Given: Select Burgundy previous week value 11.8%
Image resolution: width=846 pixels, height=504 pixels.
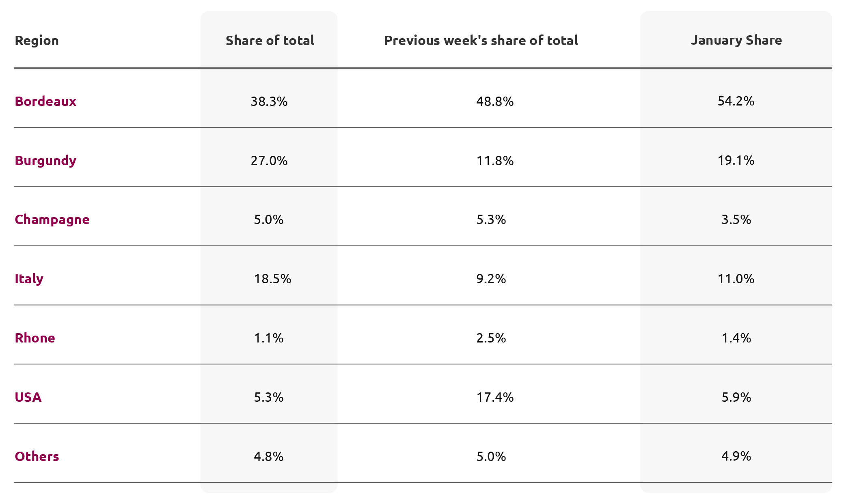Looking at the screenshot, I should [495, 161].
